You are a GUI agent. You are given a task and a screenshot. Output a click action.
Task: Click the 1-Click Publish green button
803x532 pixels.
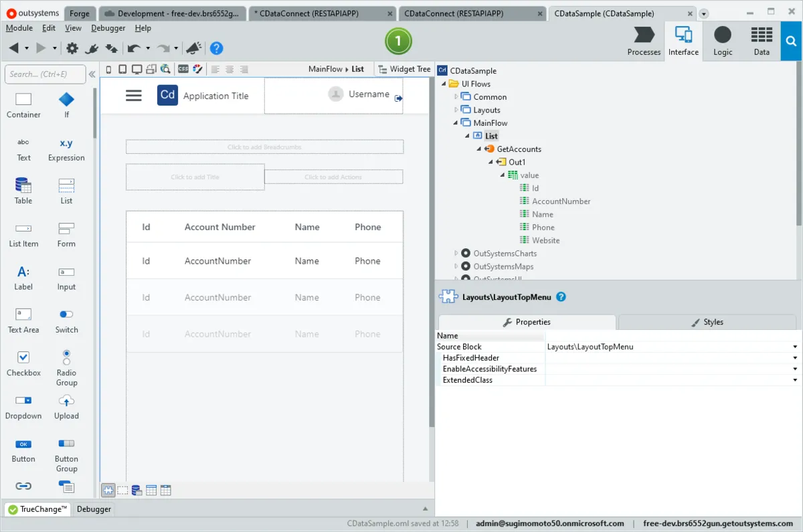398,41
